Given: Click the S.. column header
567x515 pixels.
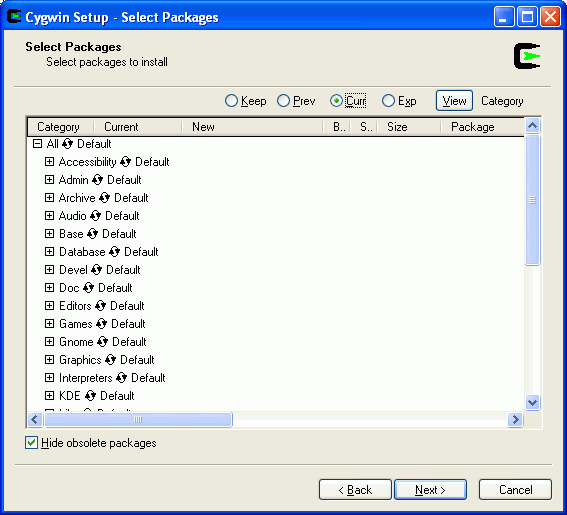Looking at the screenshot, I should coord(364,127).
